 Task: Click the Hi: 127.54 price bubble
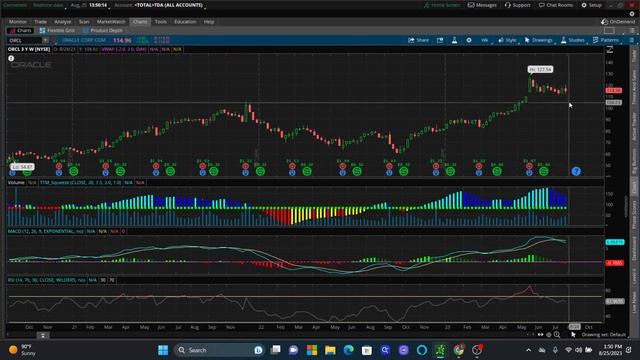pyautogui.click(x=540, y=69)
